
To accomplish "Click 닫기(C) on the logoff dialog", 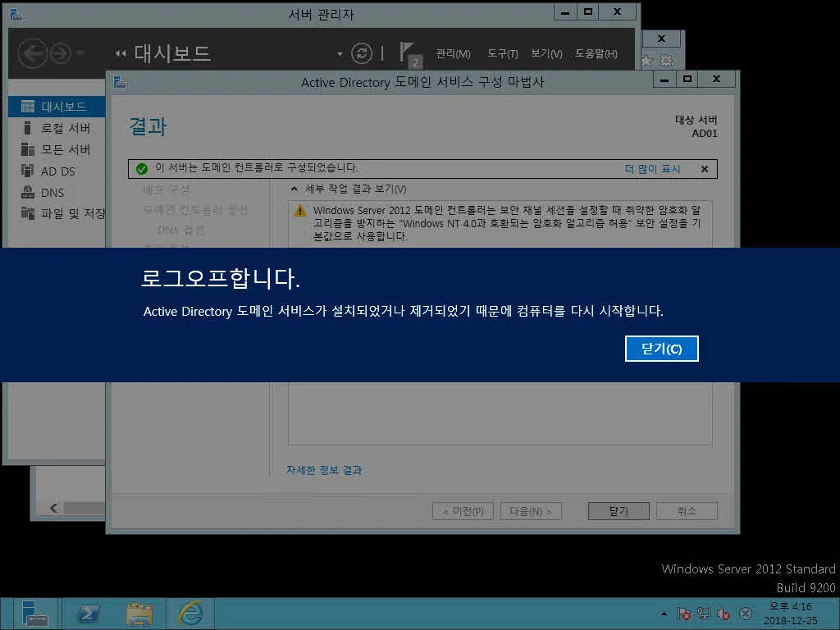I will pyautogui.click(x=661, y=348).
